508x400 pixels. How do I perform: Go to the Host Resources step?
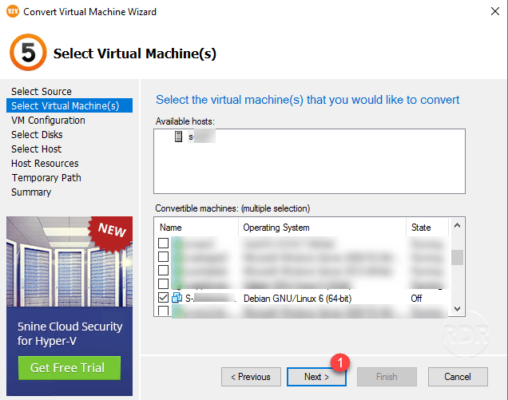[45, 163]
